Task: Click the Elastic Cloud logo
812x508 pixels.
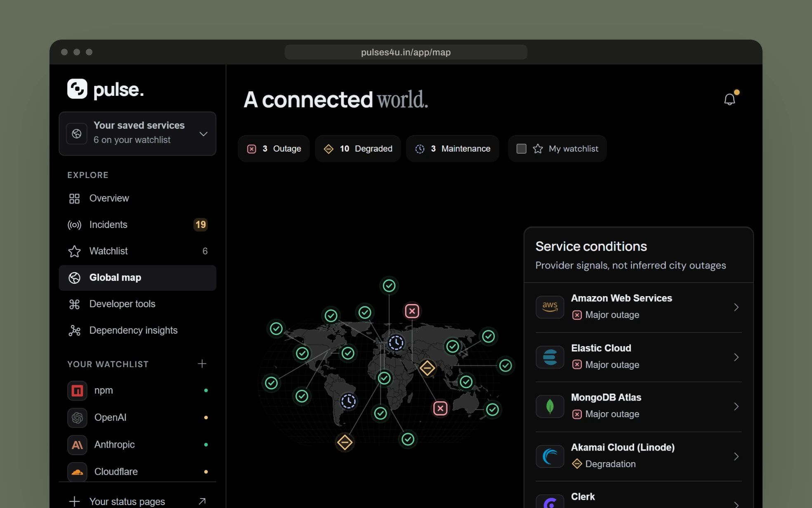Action: pyautogui.click(x=550, y=357)
